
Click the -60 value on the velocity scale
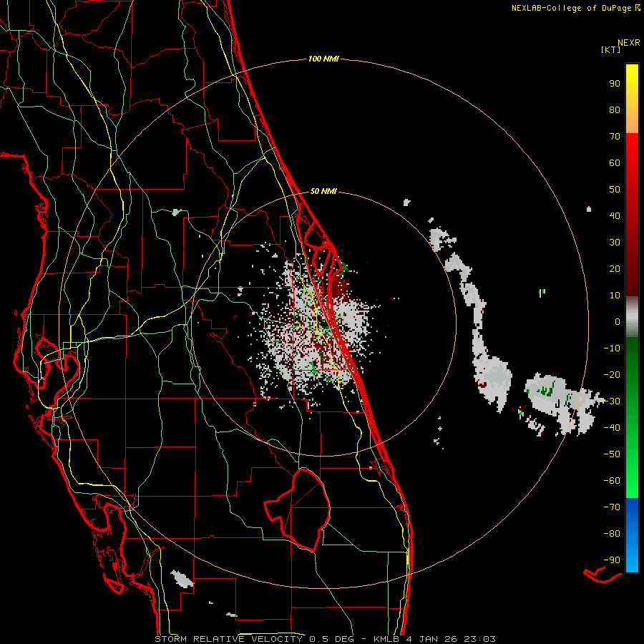click(612, 481)
